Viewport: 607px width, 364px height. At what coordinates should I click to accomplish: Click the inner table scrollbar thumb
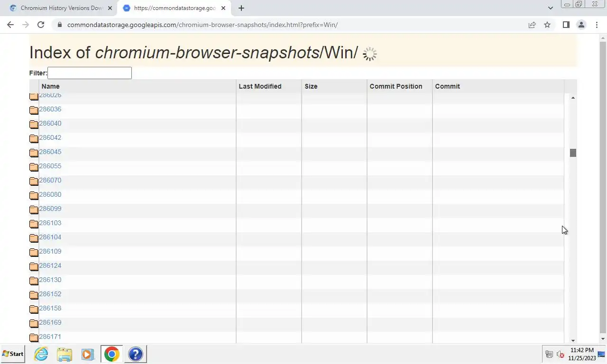click(573, 153)
